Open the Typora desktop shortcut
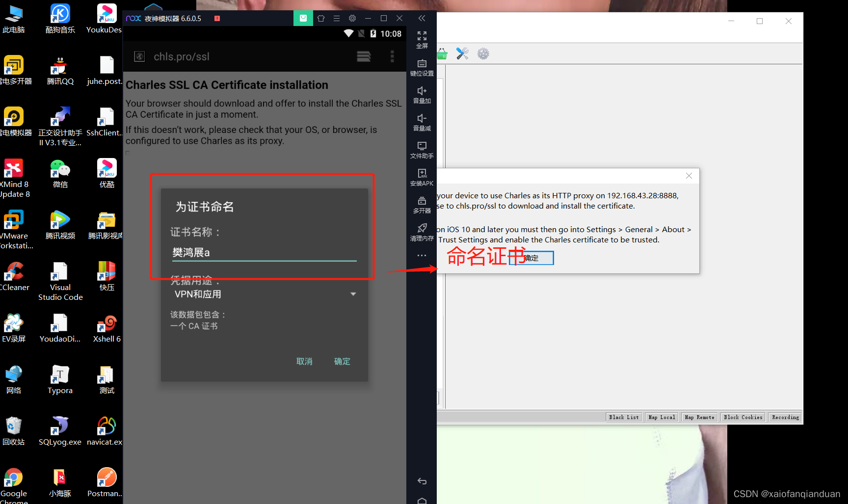The image size is (848, 504). 60,380
